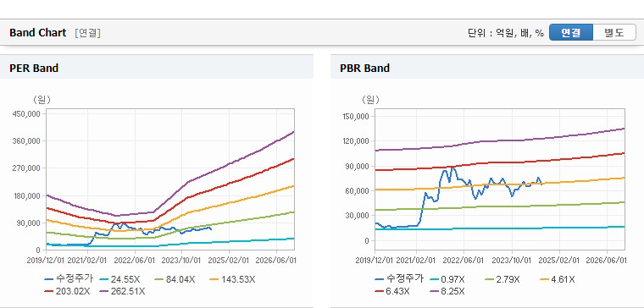
Task: Toggle the 4.61X legend item
Action: coord(558,279)
